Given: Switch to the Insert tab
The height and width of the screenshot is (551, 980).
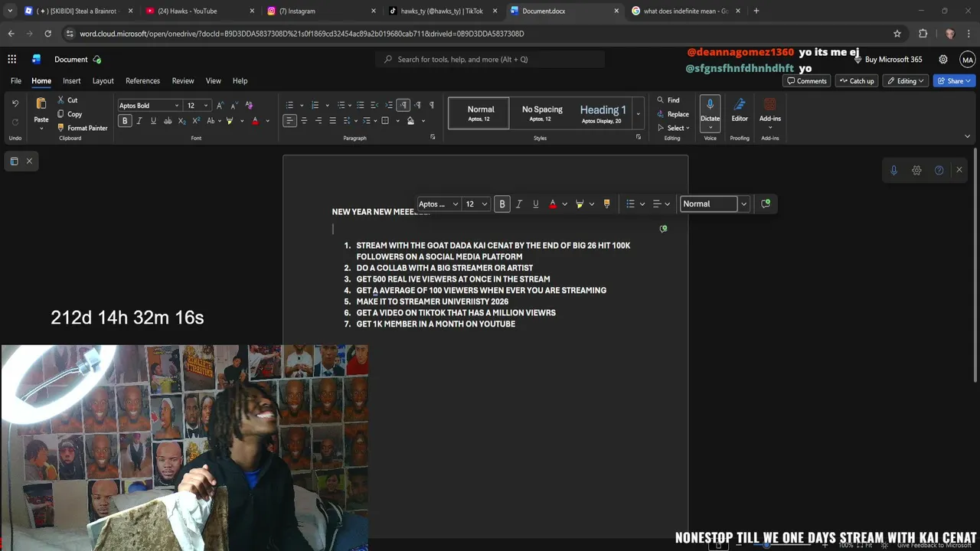Looking at the screenshot, I should tap(71, 80).
